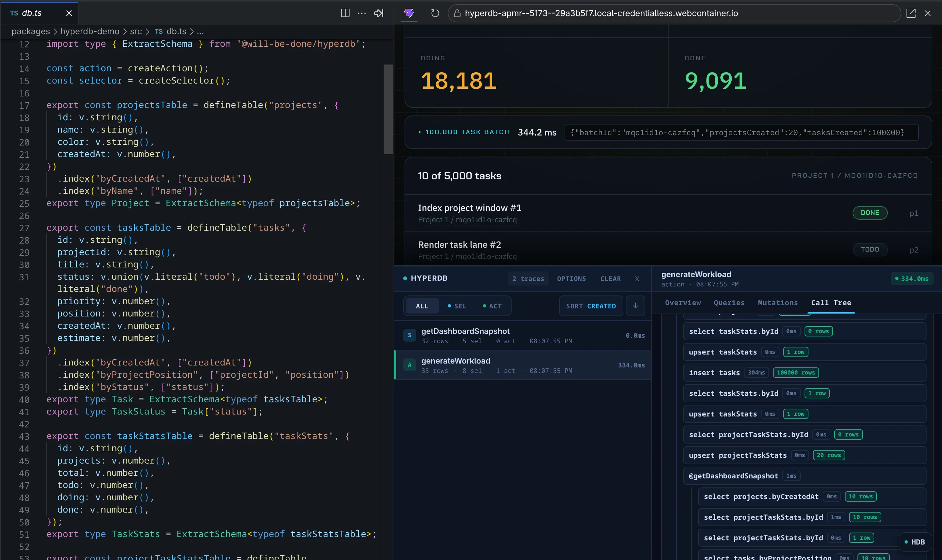Click the packages breadcrumb segment
942x560 pixels.
(31, 31)
